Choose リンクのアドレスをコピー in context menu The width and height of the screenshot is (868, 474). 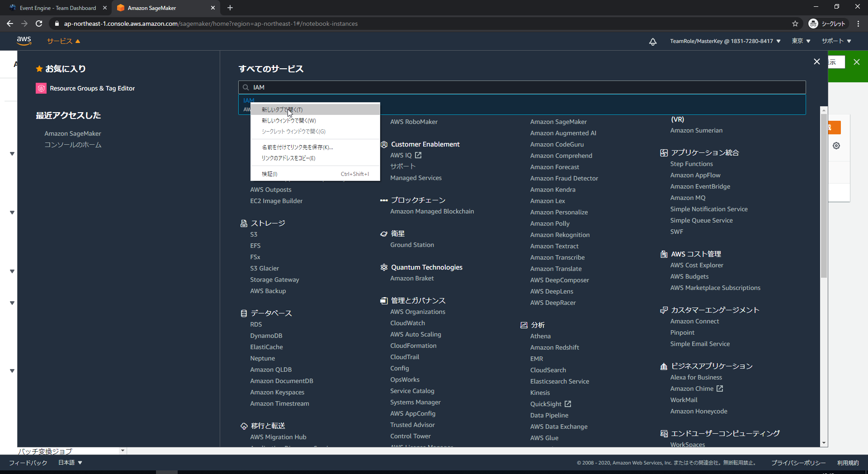(315, 158)
